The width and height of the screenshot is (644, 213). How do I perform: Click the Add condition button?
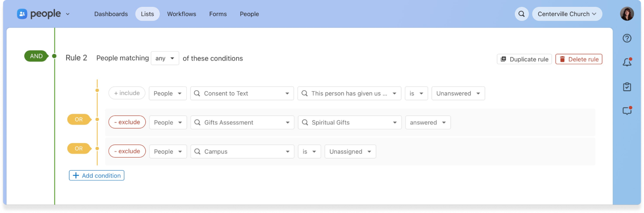click(x=97, y=175)
